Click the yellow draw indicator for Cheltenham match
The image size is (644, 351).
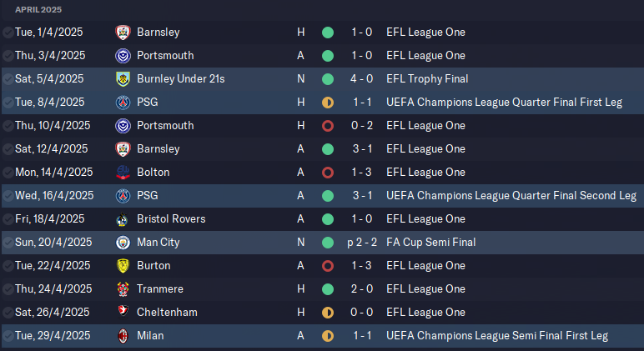pos(328,313)
